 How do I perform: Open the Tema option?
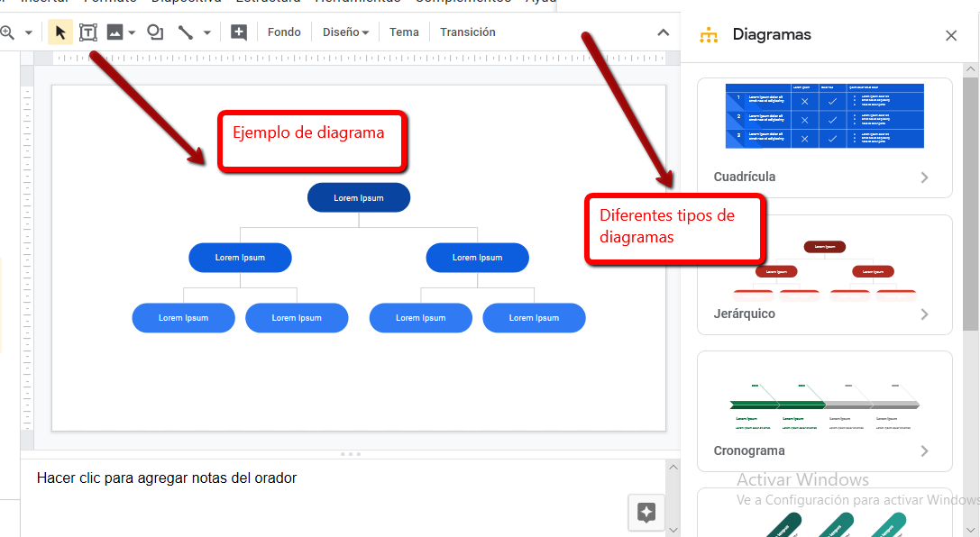coord(404,32)
